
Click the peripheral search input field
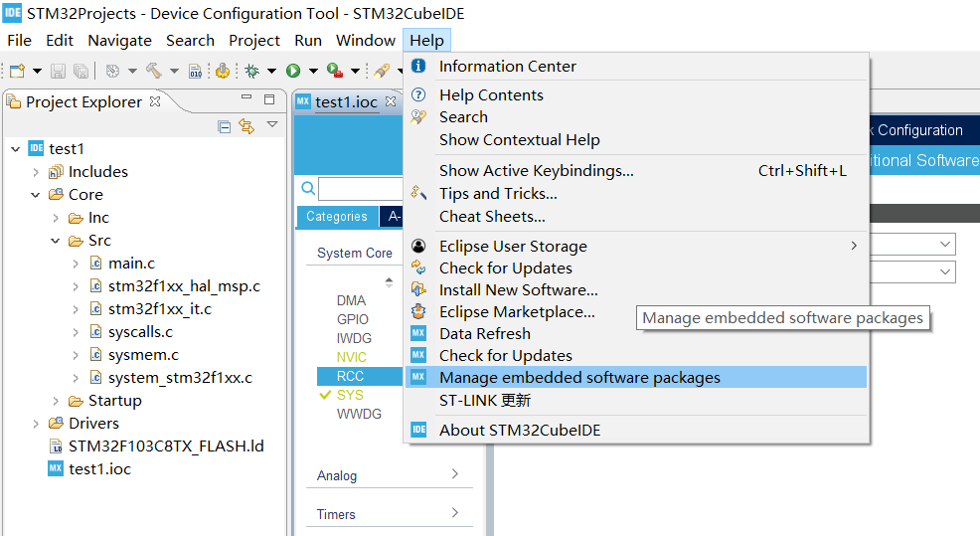361,188
